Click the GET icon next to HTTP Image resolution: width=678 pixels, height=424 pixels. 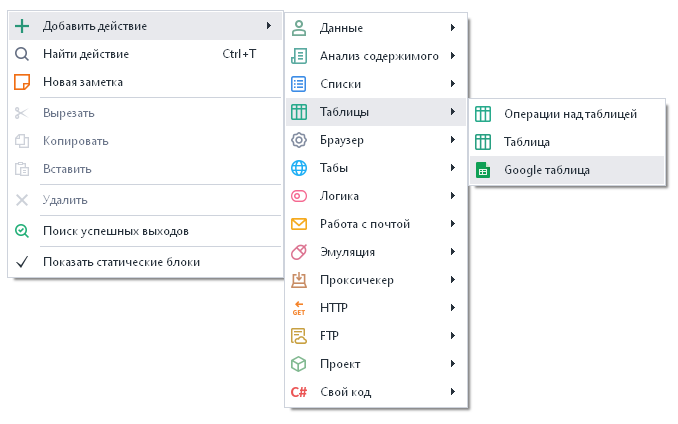pos(298,308)
